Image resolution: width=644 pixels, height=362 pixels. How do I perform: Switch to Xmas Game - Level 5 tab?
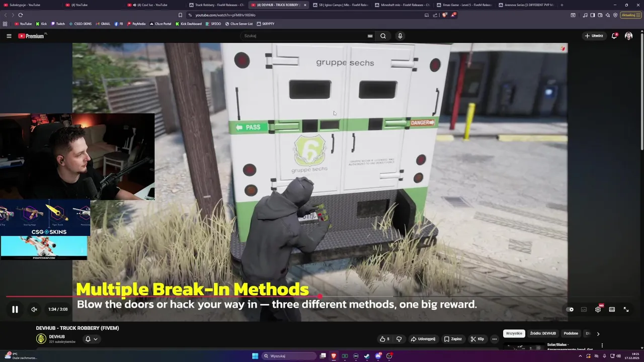463,5
